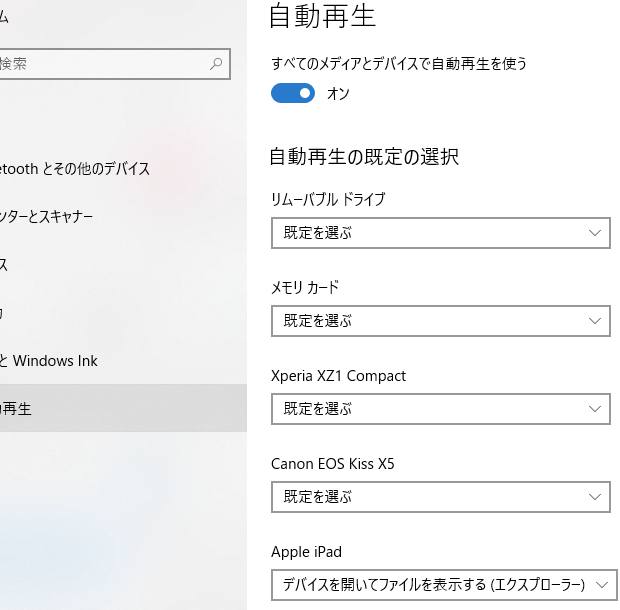The width and height of the screenshot is (620, 610).
Task: Open Bluetooth とその他のデバイス settings page
Action: pos(75,168)
